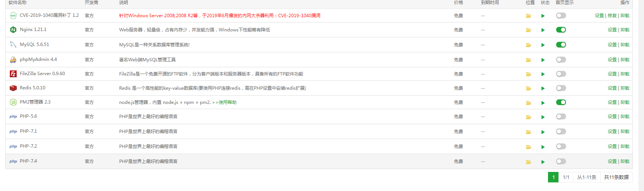Click the status play icon for Redis

click(543, 88)
